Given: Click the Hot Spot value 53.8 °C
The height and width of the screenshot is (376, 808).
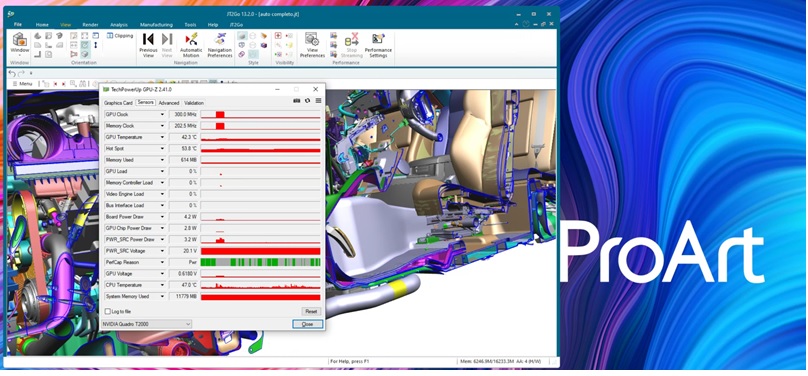Looking at the screenshot, I should click(183, 148).
